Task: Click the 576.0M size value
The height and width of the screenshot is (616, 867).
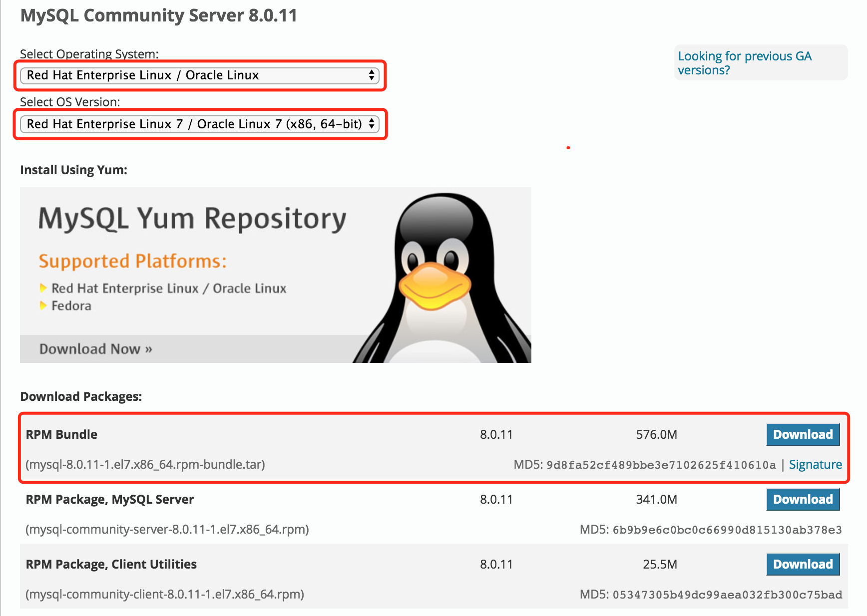Action: click(656, 434)
